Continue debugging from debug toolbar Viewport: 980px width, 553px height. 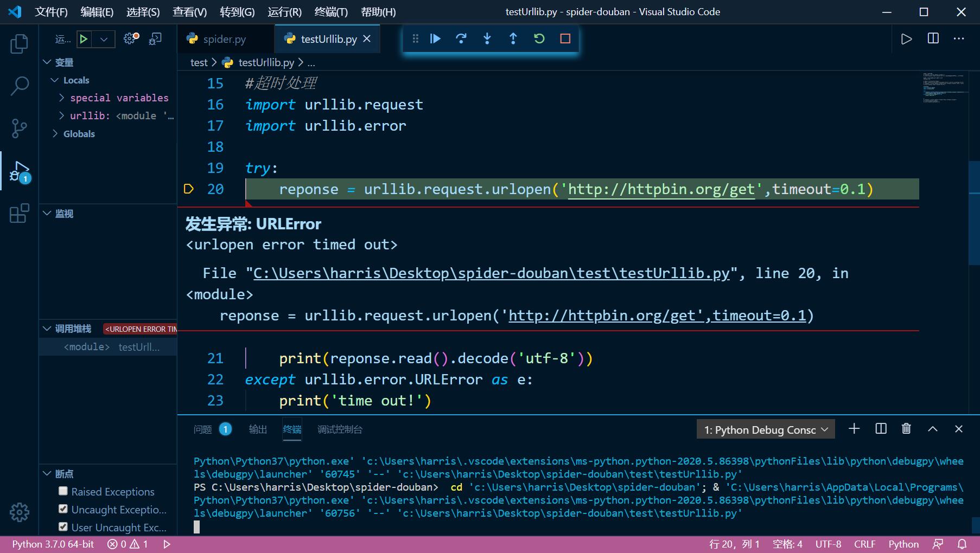pos(435,38)
